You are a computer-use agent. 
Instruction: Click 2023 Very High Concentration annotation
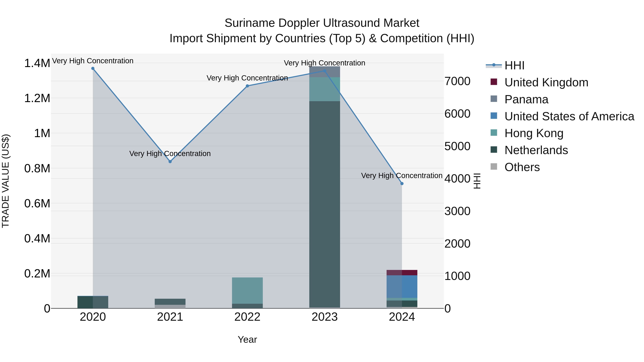click(325, 63)
